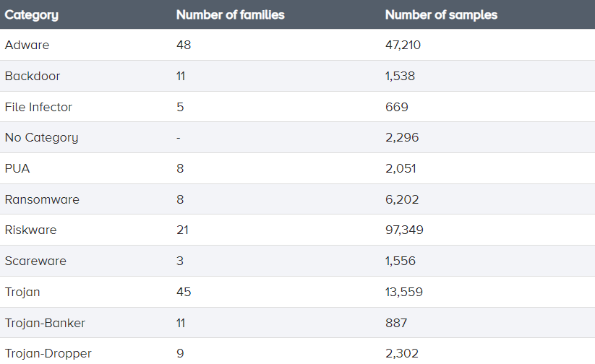Click the Trojan families value 45
The image size is (595, 364).
(x=184, y=292)
